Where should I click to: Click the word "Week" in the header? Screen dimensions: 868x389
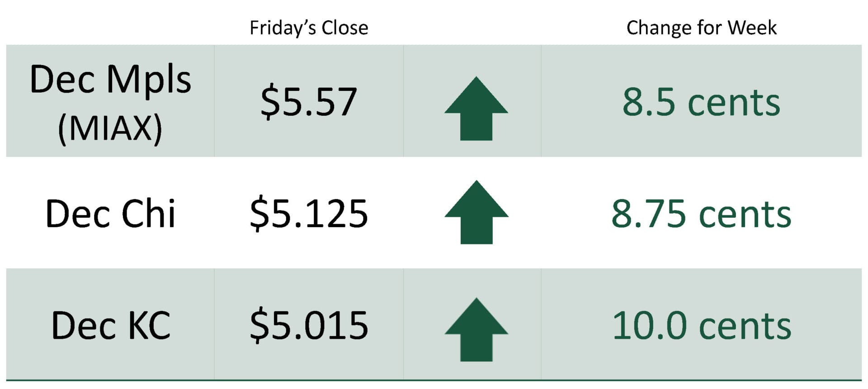[752, 28]
